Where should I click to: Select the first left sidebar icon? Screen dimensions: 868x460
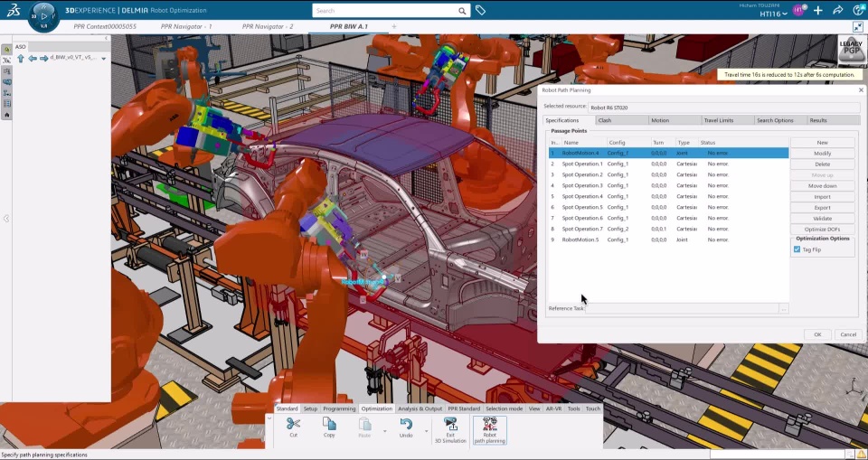(6, 50)
